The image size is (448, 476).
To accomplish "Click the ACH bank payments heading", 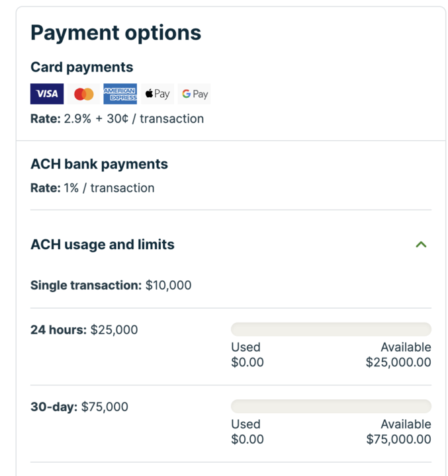I will (x=99, y=164).
